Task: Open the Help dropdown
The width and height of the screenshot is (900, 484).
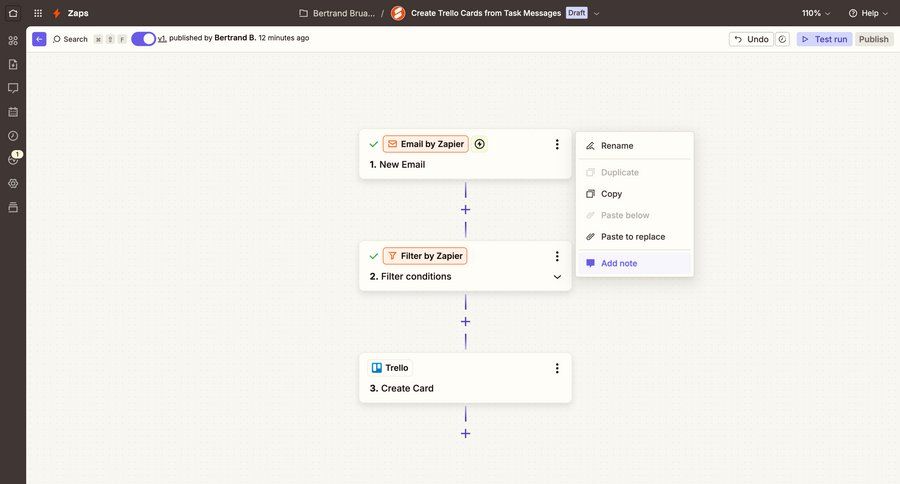Action: (868, 13)
